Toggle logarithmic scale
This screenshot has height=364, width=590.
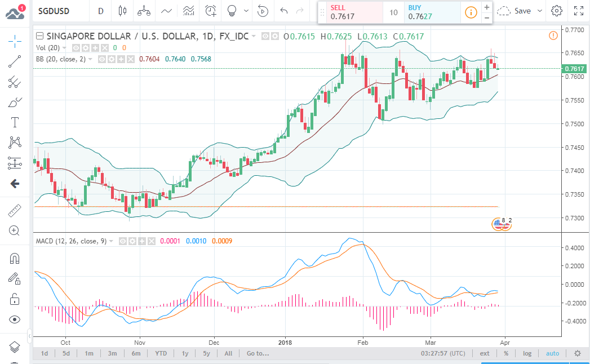coord(527,353)
